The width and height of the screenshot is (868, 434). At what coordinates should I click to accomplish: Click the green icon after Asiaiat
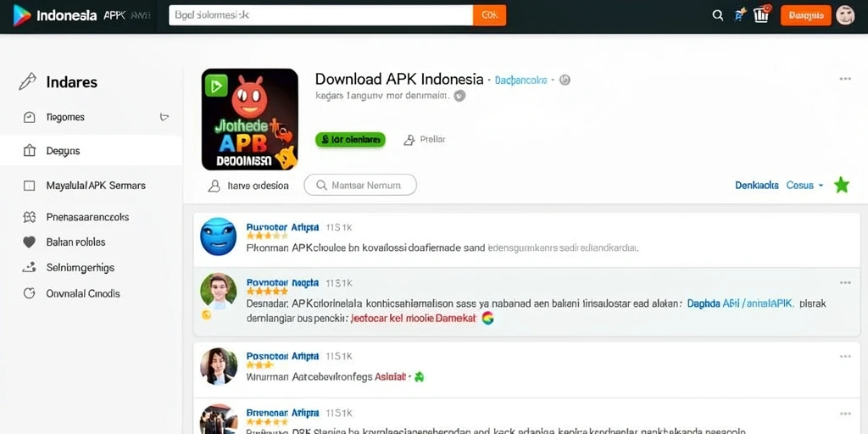tap(419, 377)
